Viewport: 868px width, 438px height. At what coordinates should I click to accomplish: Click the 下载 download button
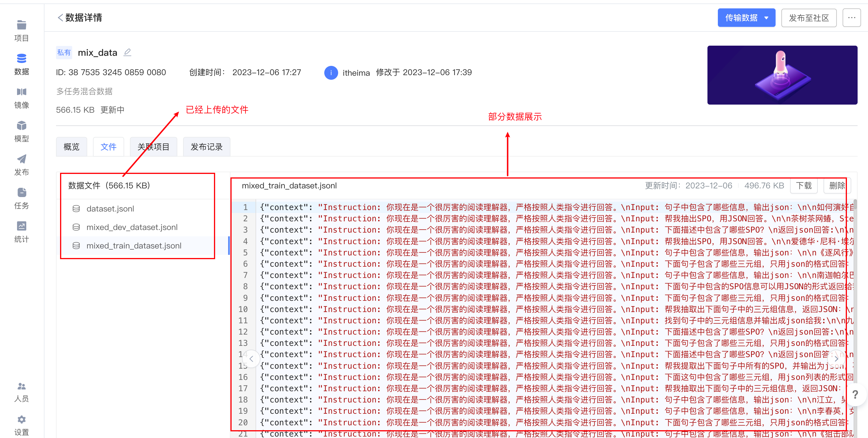tap(803, 185)
